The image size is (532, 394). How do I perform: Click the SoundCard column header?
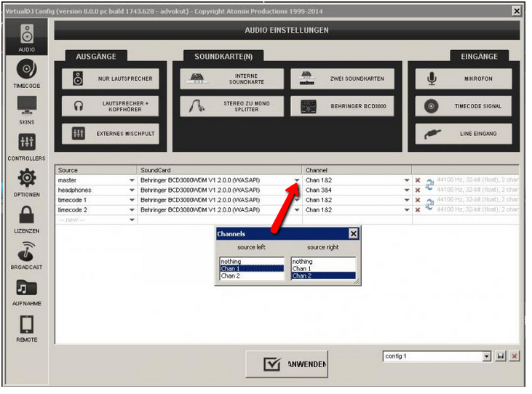click(220, 170)
